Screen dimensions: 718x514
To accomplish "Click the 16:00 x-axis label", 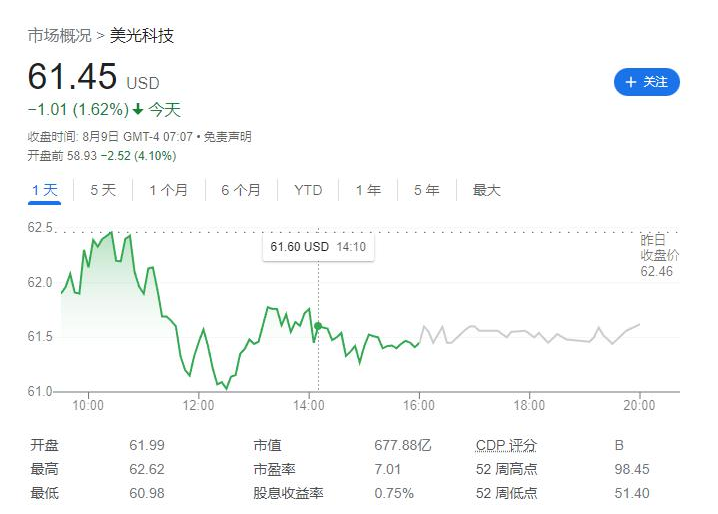I will pyautogui.click(x=419, y=405).
